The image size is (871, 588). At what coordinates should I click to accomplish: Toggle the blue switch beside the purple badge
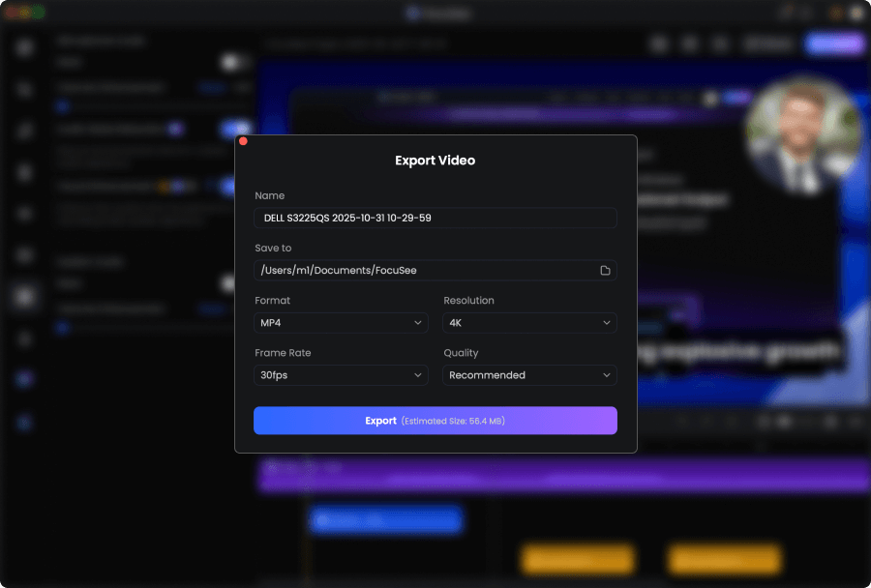[x=234, y=129]
